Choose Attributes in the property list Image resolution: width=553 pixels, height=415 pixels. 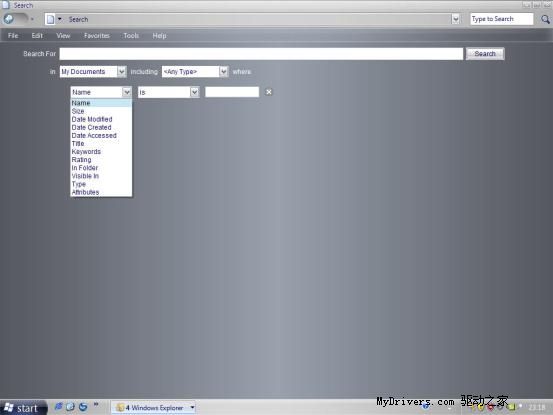pos(85,192)
